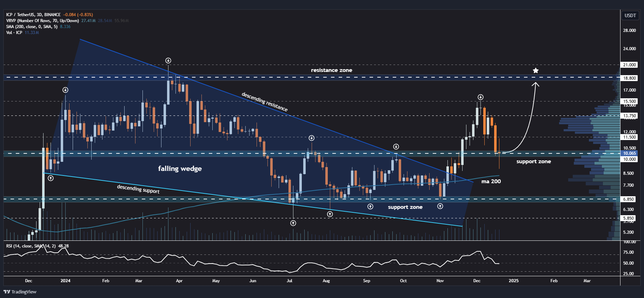Click the 11.500 price level label
Image resolution: width=644 pixels, height=298 pixels.
(x=629, y=137)
